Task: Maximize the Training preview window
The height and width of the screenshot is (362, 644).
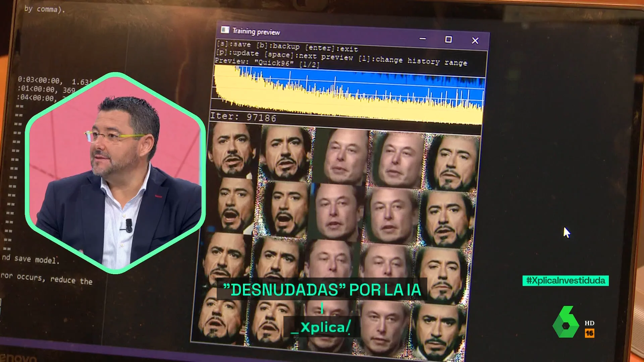Action: click(x=448, y=40)
